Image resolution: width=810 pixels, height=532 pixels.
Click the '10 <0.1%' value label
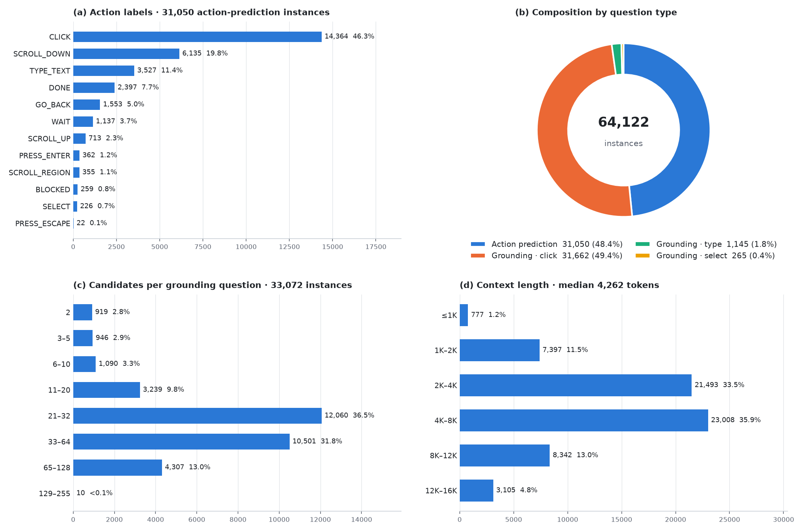94,493
